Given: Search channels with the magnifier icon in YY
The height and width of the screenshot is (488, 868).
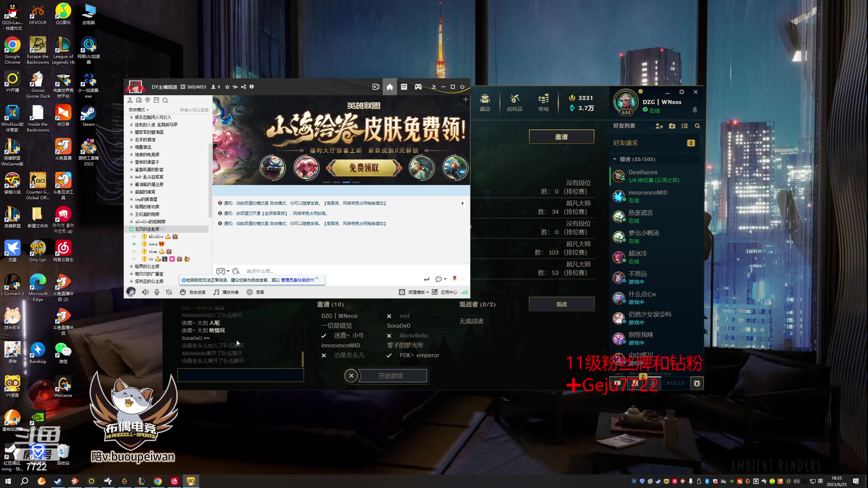Looking at the screenshot, I should point(165,100).
